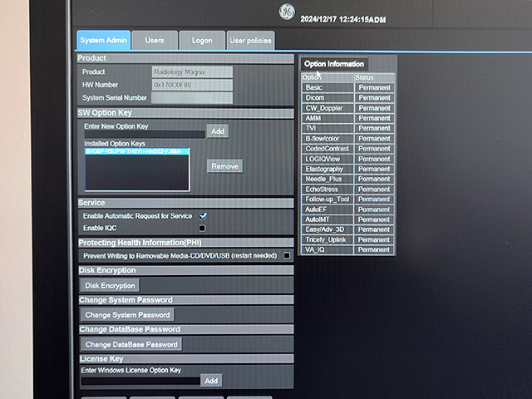This screenshot has height=399, width=532.
Task: Select the highlighted installed option key
Action: click(x=136, y=151)
